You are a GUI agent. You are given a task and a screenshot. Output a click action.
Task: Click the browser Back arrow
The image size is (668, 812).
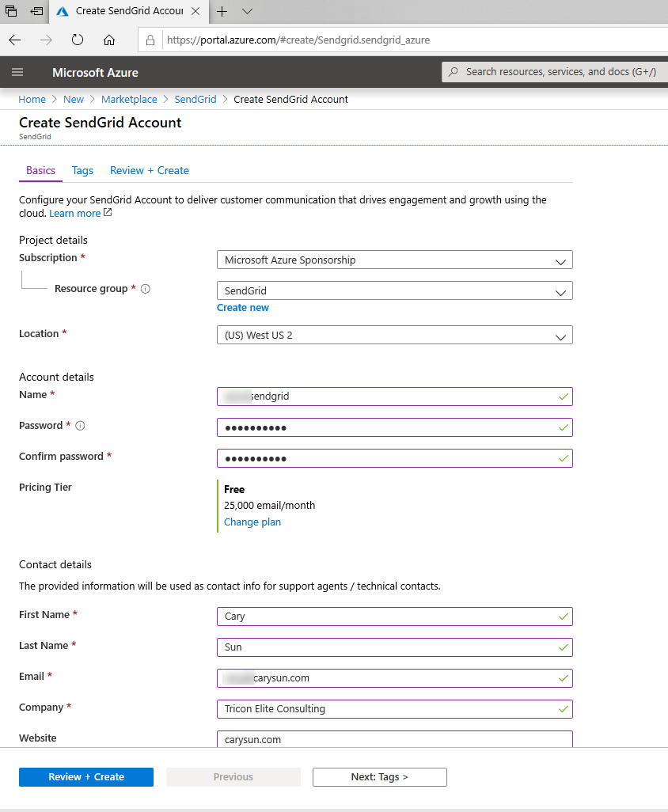point(15,40)
